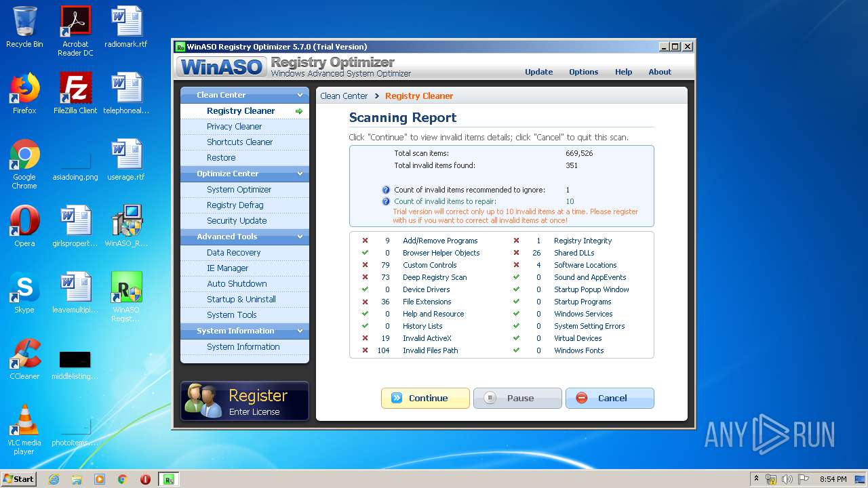Click the Chrome taskbar icon
The image size is (868, 488).
pos(123,479)
